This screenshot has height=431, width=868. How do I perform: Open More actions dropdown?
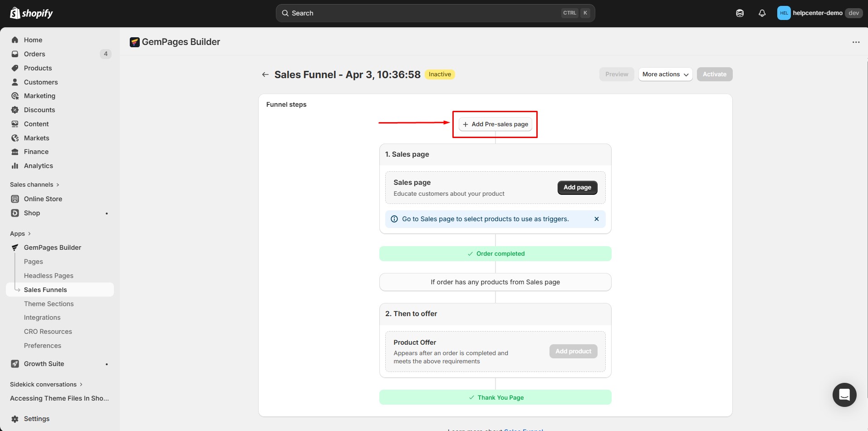point(665,74)
